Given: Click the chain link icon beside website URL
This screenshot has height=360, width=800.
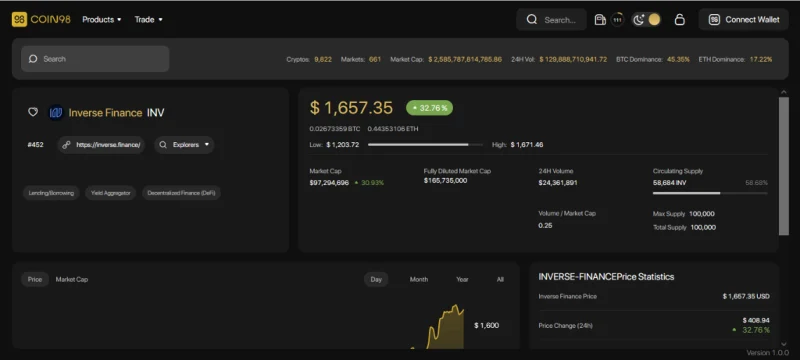Looking at the screenshot, I should (x=66, y=145).
